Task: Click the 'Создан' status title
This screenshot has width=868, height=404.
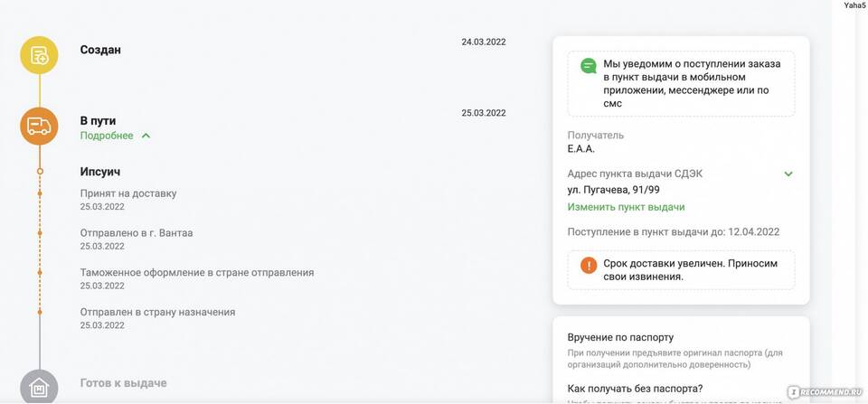Action: 100,50
